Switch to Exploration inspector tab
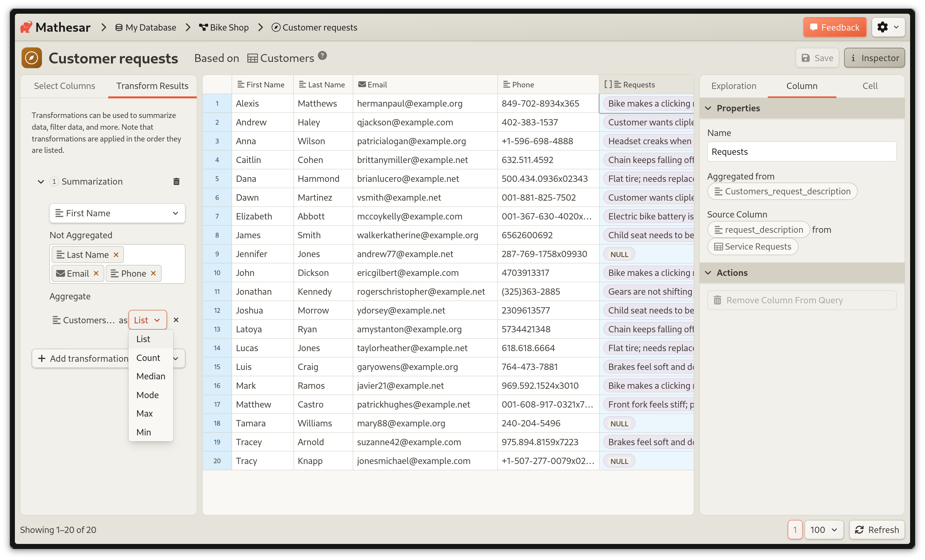Viewport: 925px width, 560px height. pos(734,86)
